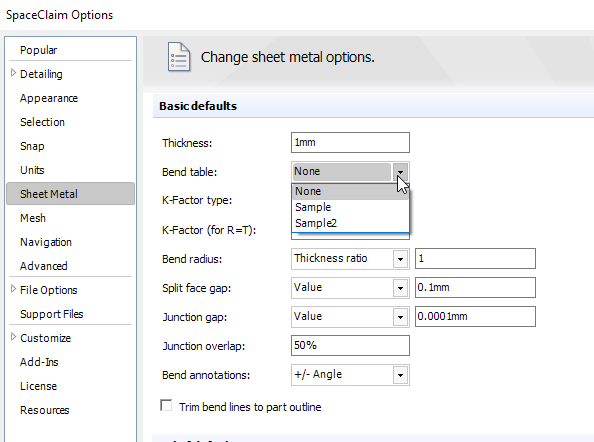This screenshot has height=442, width=594.
Task: Open the Mesh options page
Action: pyautogui.click(x=33, y=218)
